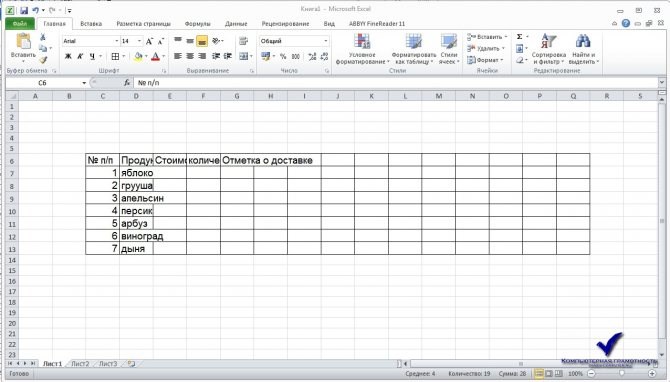Toggle middle vertical alignment

190,41
